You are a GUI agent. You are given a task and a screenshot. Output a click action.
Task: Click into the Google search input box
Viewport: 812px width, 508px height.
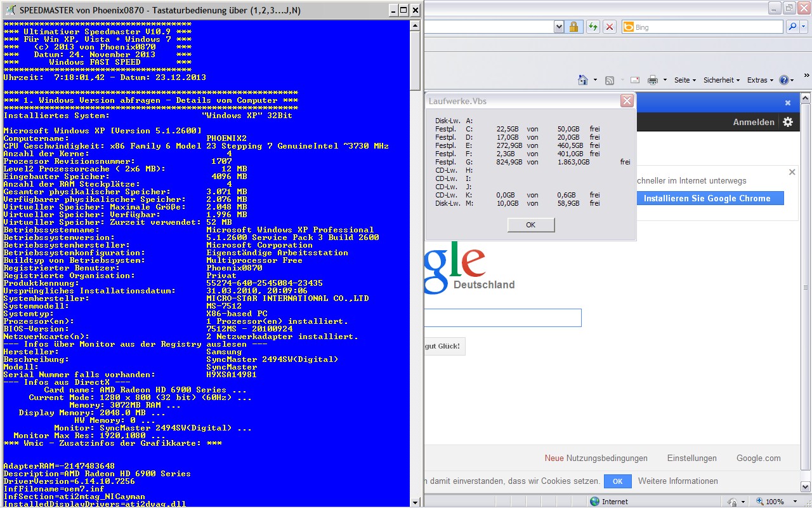[x=502, y=317]
